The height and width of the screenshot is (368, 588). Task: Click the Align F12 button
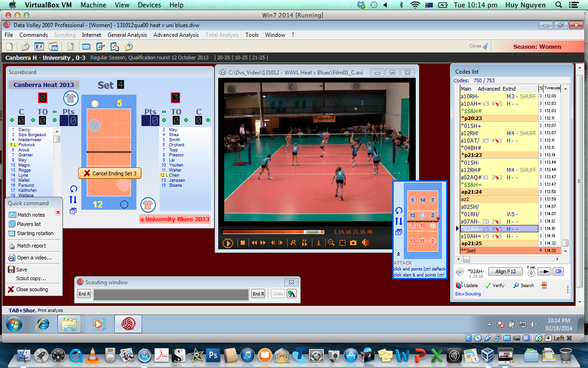coord(505,271)
